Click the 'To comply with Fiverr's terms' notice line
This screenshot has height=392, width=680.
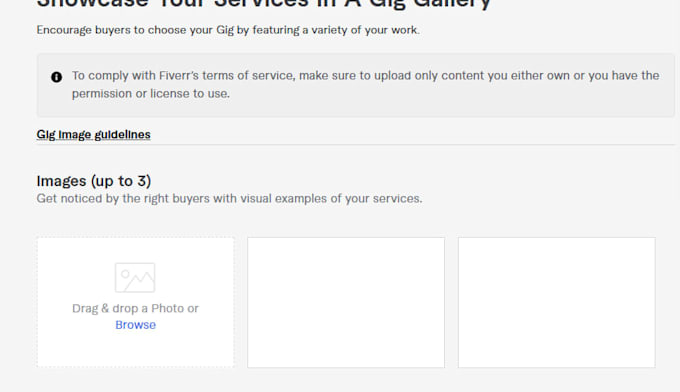tap(366, 75)
